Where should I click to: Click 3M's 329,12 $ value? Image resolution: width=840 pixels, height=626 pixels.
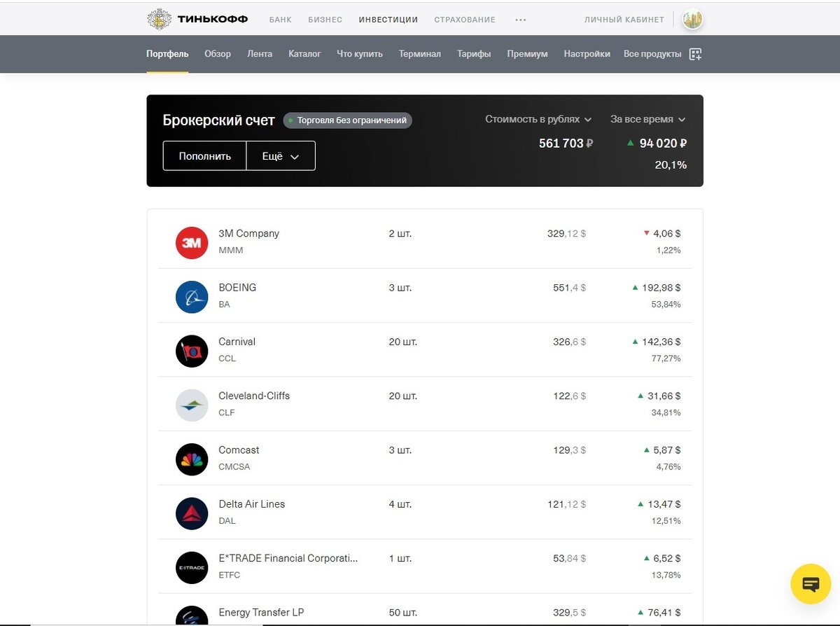566,234
